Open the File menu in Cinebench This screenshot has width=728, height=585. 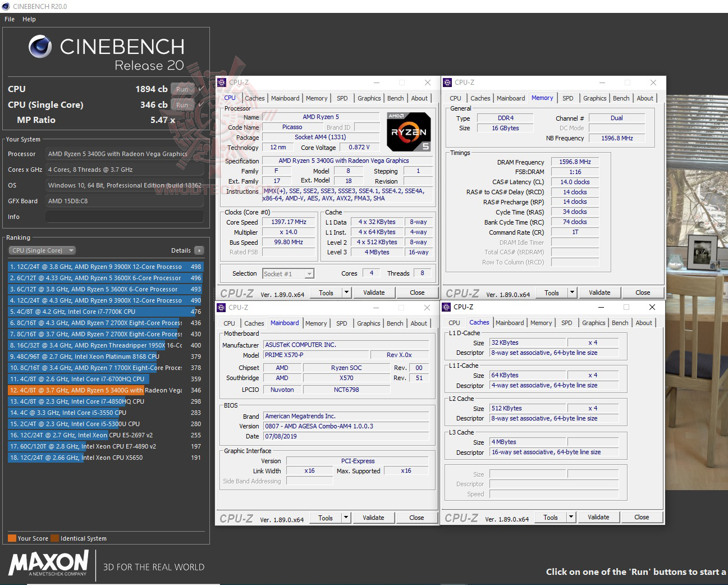(10, 19)
